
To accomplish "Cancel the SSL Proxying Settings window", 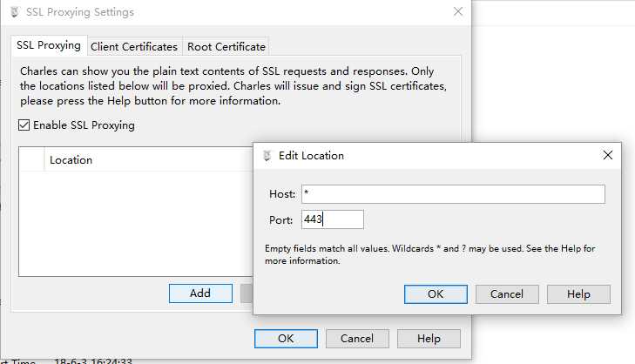I will (x=357, y=338).
